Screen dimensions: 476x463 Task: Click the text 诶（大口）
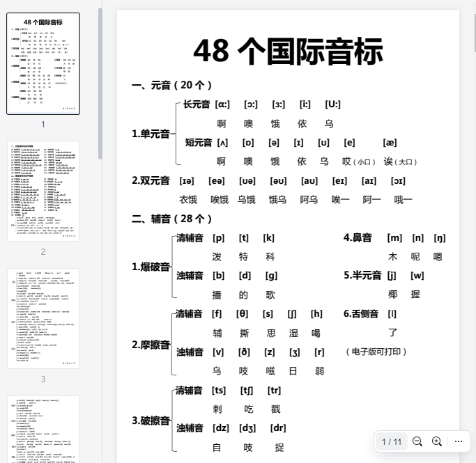coord(401,162)
